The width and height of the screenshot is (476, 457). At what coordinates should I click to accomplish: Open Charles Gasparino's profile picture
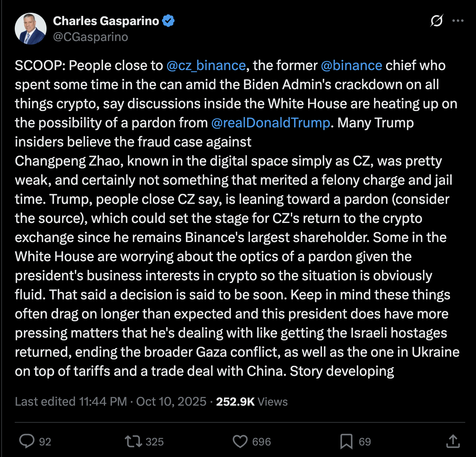[31, 31]
